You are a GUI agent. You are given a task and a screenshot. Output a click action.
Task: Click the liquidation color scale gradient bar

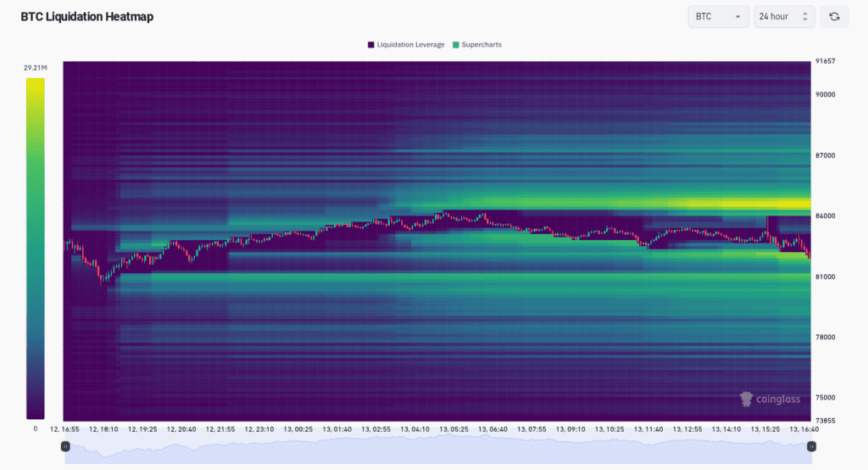35,248
